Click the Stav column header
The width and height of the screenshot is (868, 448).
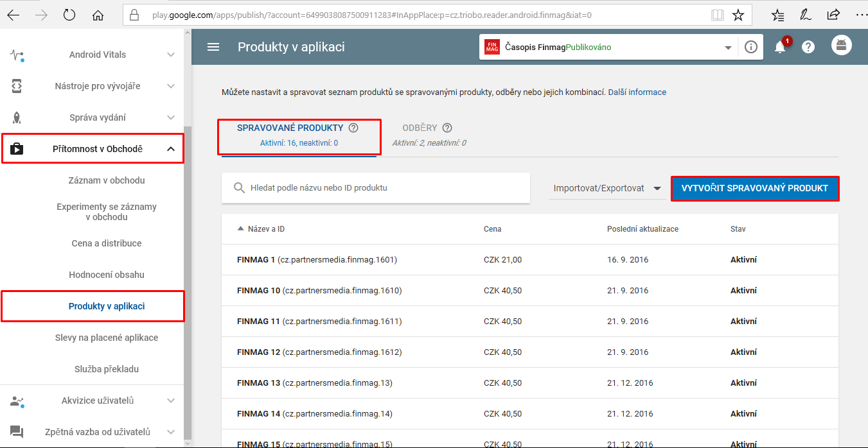click(x=738, y=229)
